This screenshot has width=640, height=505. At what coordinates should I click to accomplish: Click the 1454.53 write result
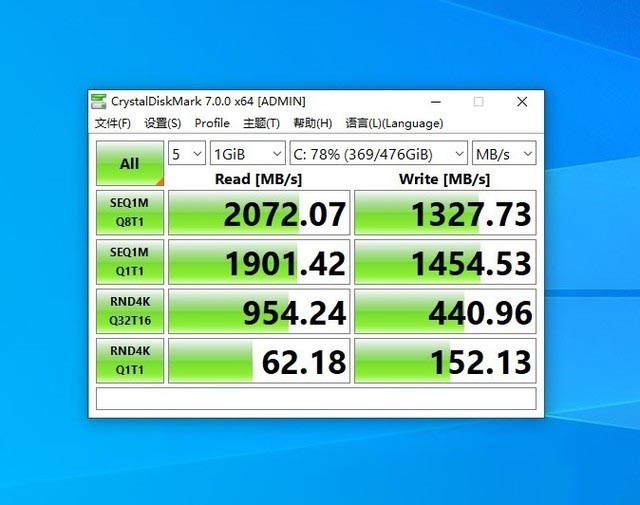click(x=445, y=262)
